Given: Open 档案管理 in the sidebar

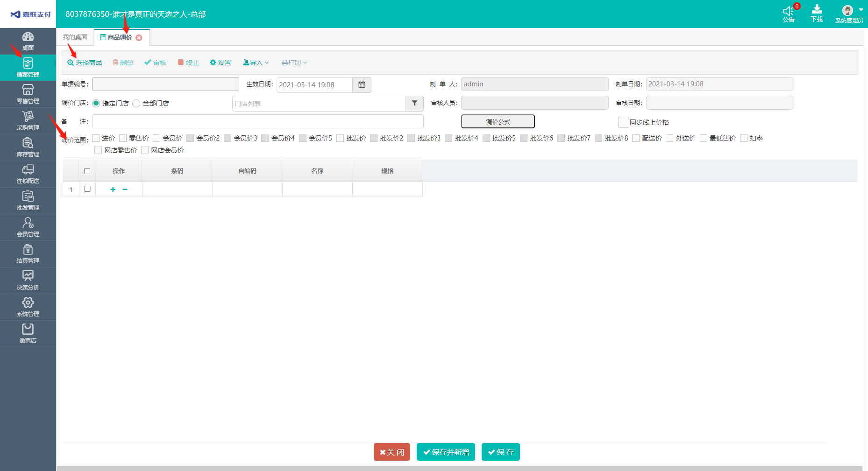Looking at the screenshot, I should (28, 68).
